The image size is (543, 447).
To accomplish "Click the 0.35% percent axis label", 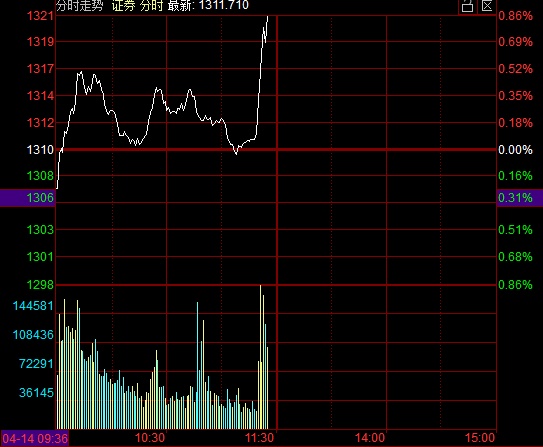I will pyautogui.click(x=515, y=96).
